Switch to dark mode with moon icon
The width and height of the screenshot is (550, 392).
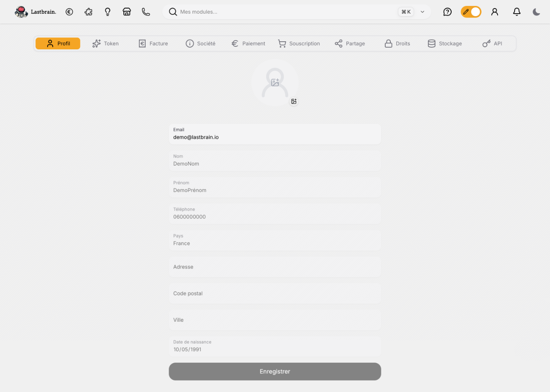click(536, 12)
